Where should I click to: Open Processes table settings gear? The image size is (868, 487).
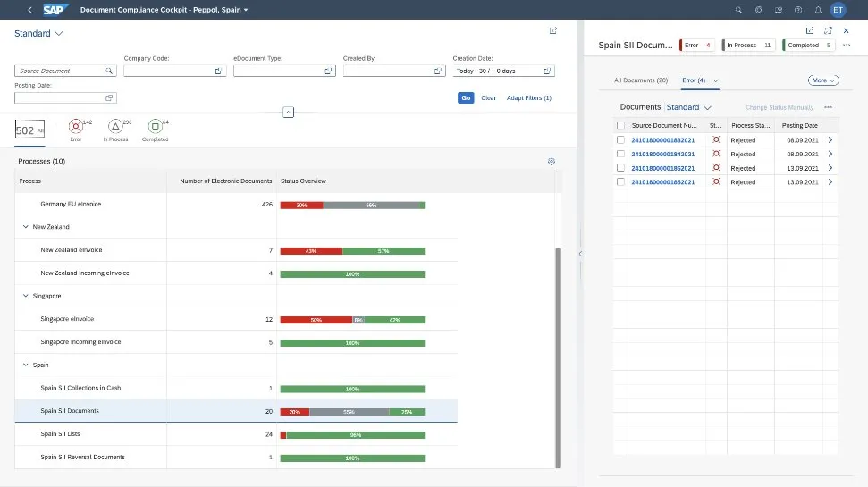(x=552, y=162)
